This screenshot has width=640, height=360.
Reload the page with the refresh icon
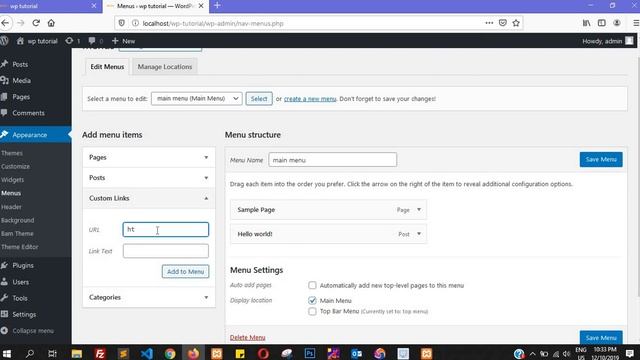[x=36, y=23]
